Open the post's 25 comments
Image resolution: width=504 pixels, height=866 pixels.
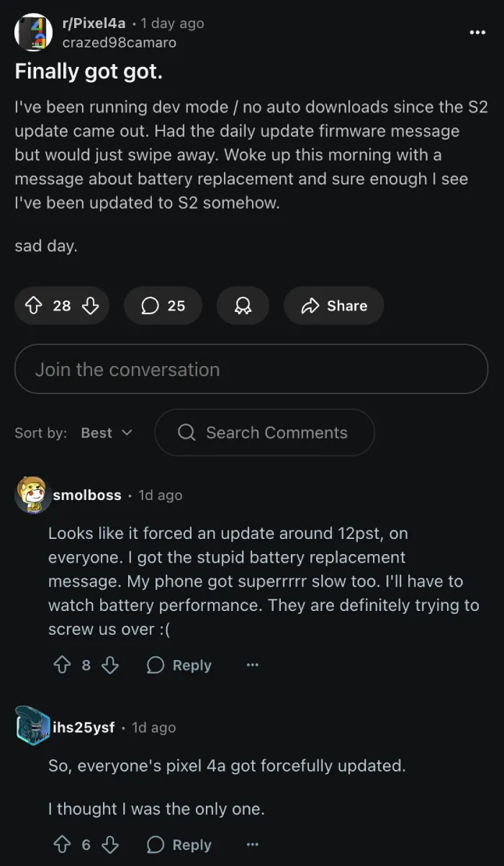163,306
